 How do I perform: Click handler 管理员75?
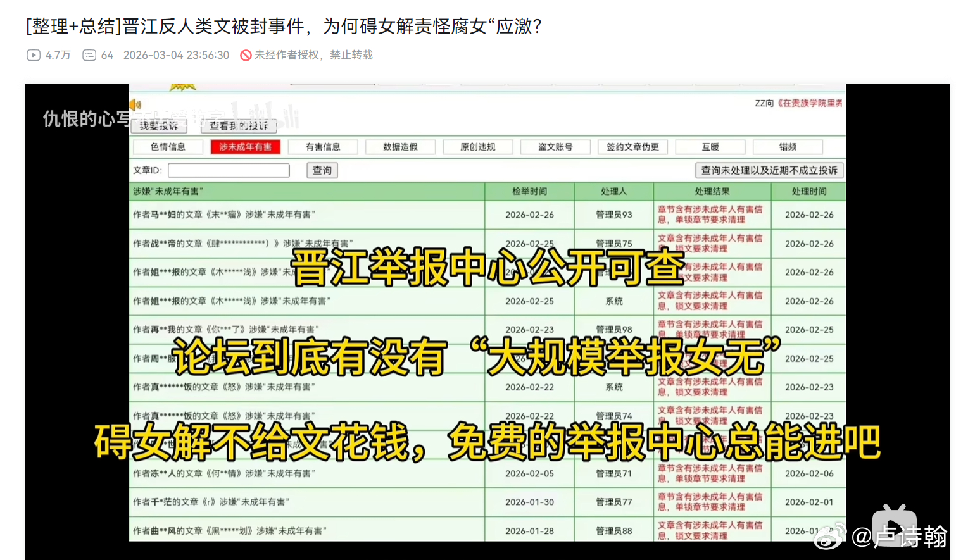[613, 244]
